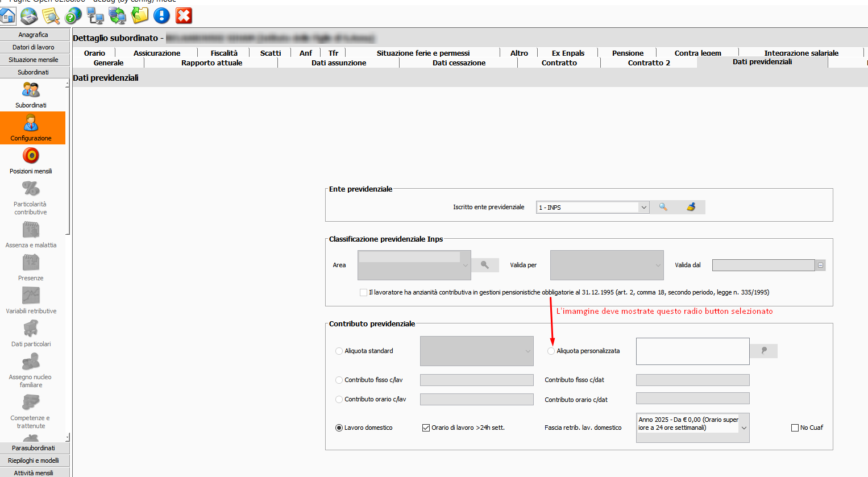Image resolution: width=868 pixels, height=477 pixels.
Task: Click the Home house icon in toolbar
Action: [x=8, y=16]
